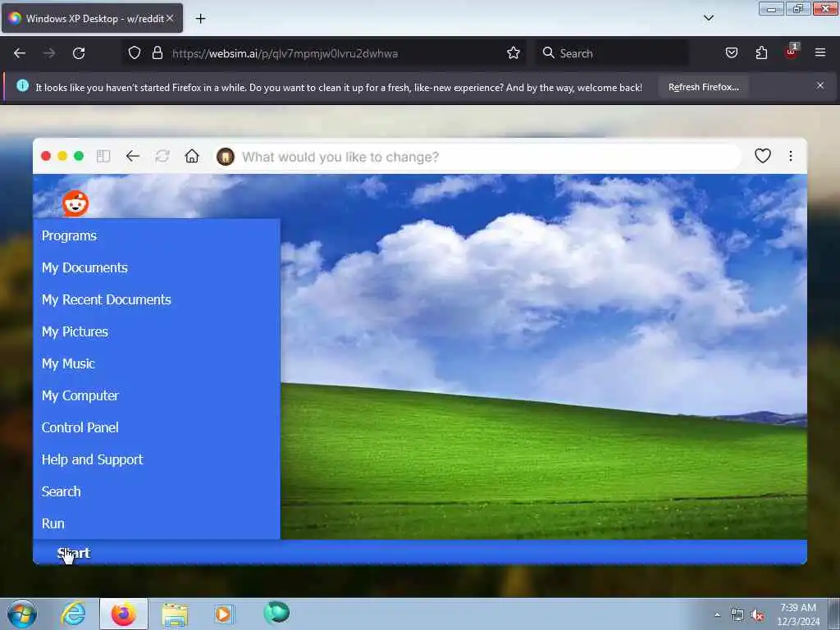Screen dimensions: 840x630
Task: Click the websim reload icon
Action: [x=162, y=157]
